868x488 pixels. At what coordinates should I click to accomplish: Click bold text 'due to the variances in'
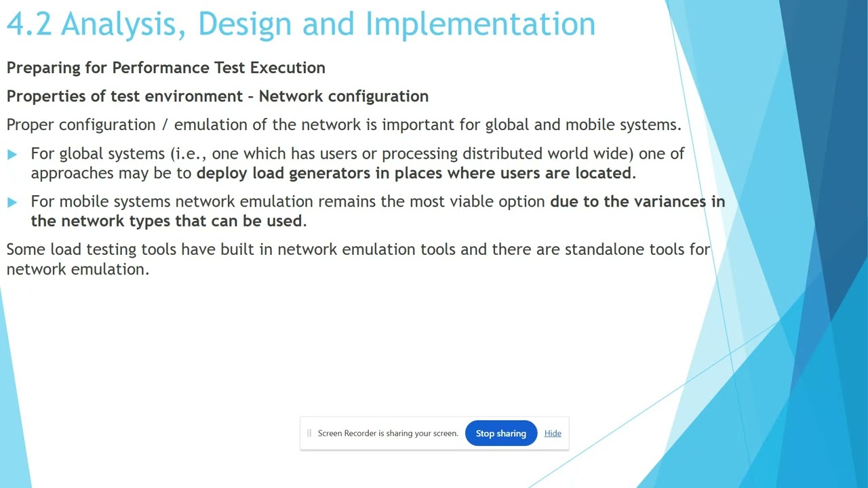pos(637,201)
